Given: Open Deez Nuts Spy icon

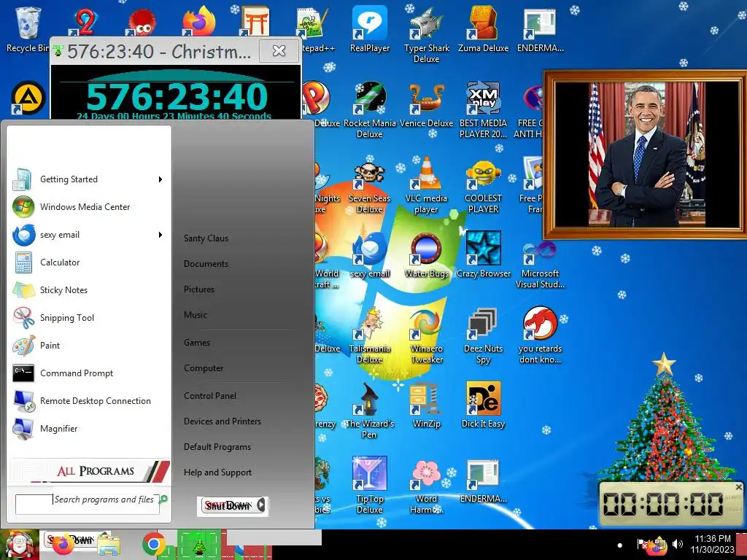Looking at the screenshot, I should 483,336.
